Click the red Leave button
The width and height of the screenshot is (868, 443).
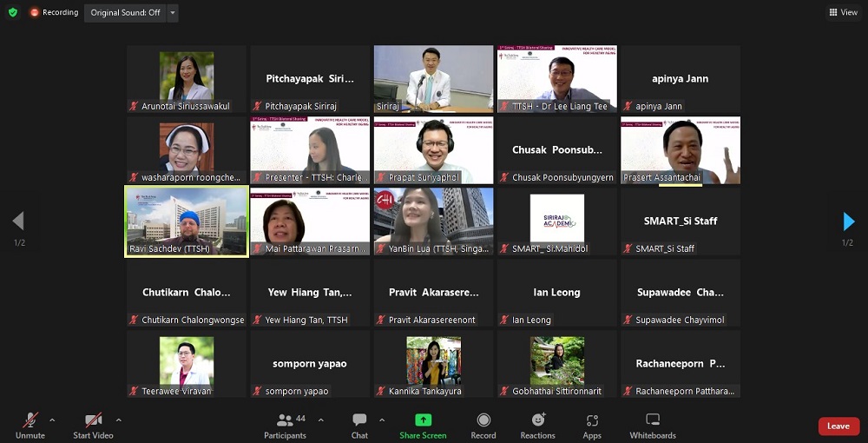click(838, 426)
